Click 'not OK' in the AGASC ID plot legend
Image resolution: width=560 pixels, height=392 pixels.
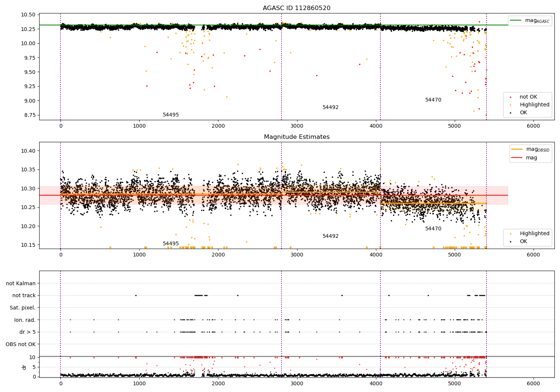(x=528, y=97)
